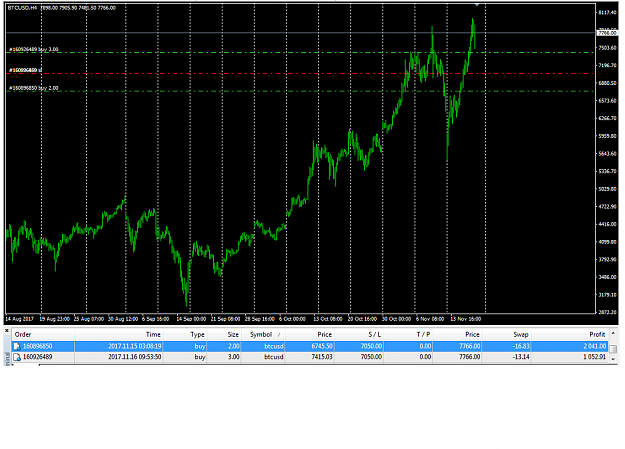Click the 14 Sep 00:00 time axis label
625x449 pixels.
coord(191,319)
